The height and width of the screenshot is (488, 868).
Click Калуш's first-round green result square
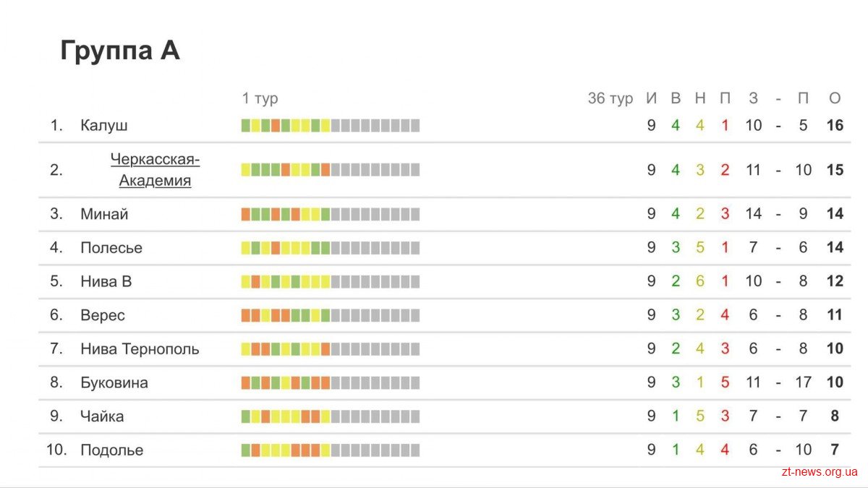(246, 125)
